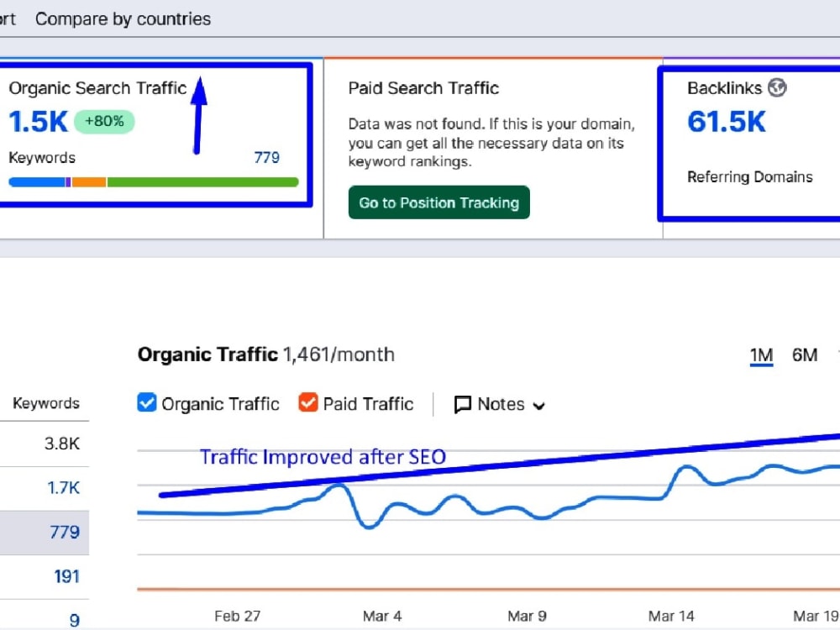The width and height of the screenshot is (840, 630).
Task: Click the Notes speech bubble icon
Action: point(462,405)
